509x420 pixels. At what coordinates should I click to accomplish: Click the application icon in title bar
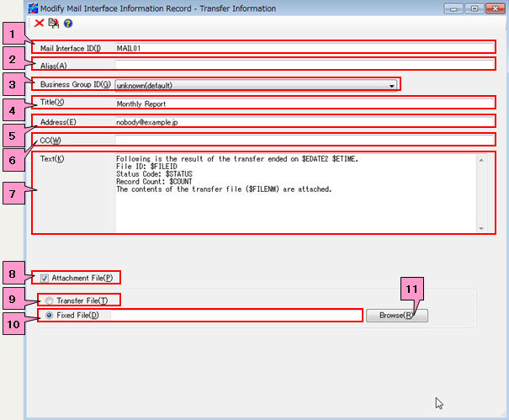[34, 8]
